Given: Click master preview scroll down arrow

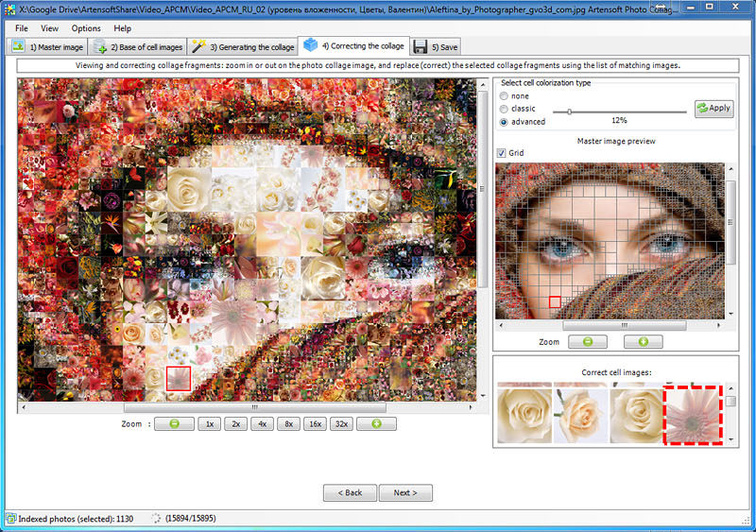Looking at the screenshot, I should tap(730, 314).
